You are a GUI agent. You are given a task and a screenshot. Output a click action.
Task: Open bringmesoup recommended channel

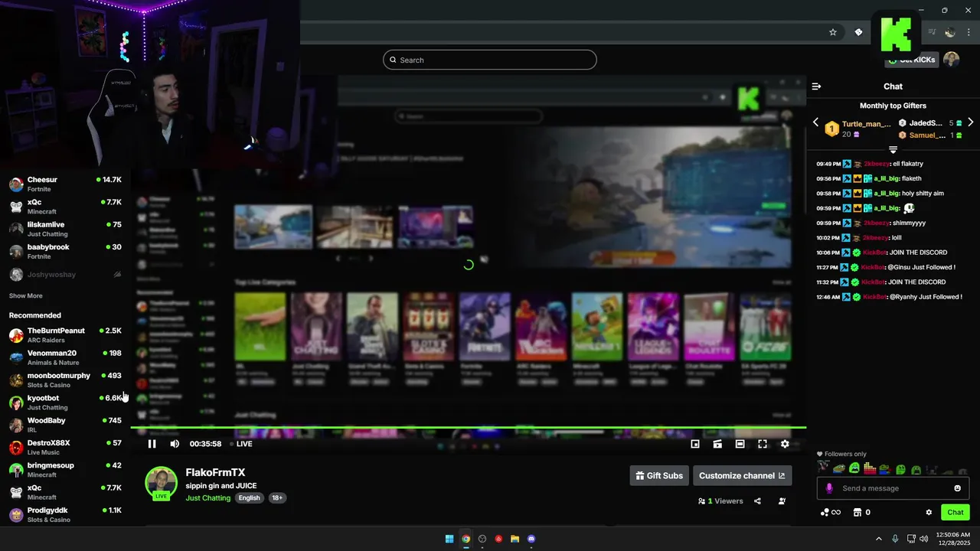click(65, 470)
